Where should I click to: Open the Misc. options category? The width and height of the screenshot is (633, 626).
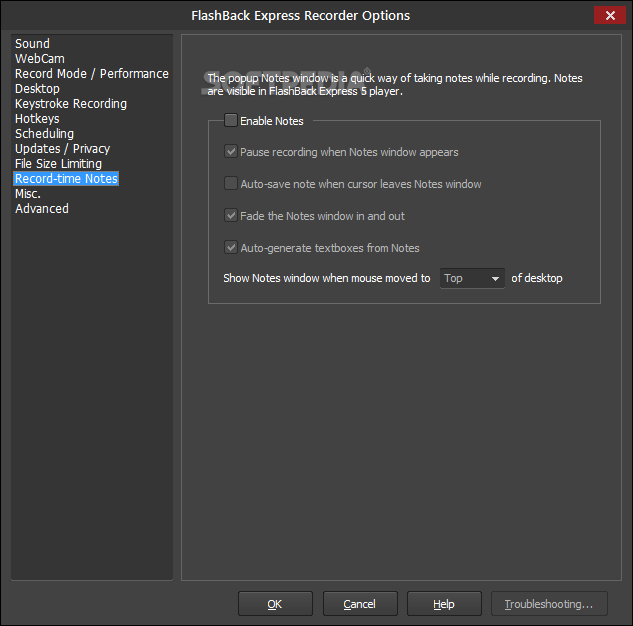[28, 194]
